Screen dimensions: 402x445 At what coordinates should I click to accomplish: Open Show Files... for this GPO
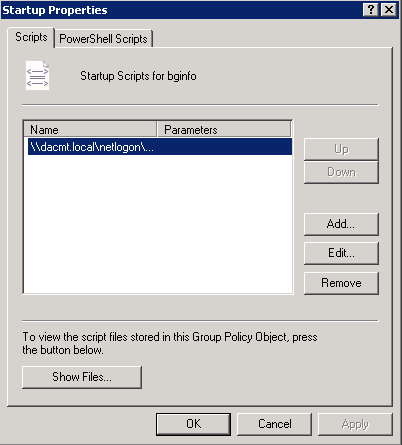(x=82, y=377)
